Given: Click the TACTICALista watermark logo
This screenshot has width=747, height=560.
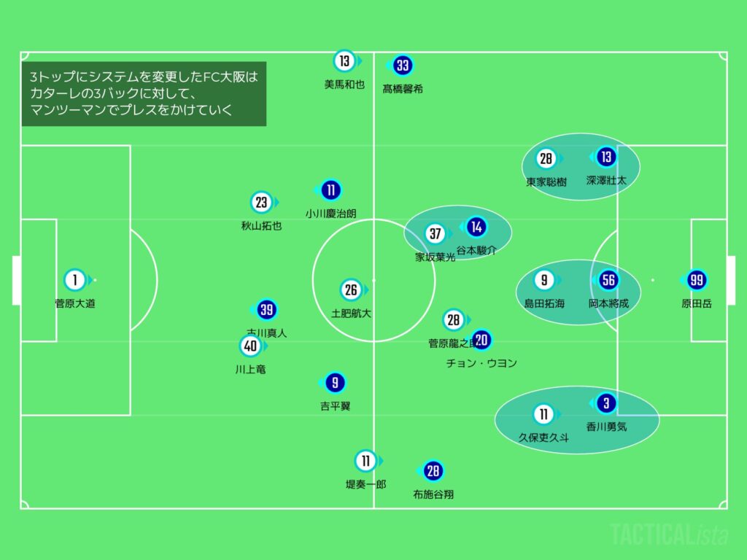Looking at the screenshot, I should point(669,534).
